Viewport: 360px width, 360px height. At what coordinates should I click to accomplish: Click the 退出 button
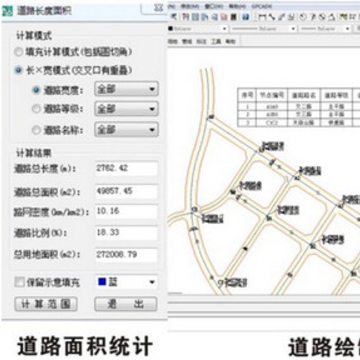click(x=126, y=304)
